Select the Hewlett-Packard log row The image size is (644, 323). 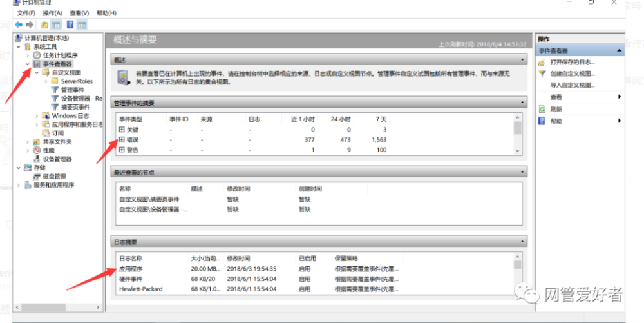(x=259, y=289)
